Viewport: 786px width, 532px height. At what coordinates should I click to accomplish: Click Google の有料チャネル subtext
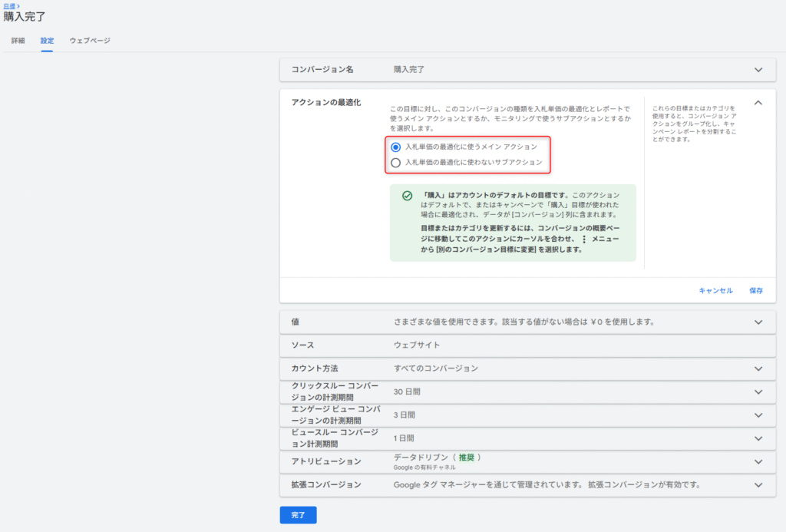pos(424,468)
